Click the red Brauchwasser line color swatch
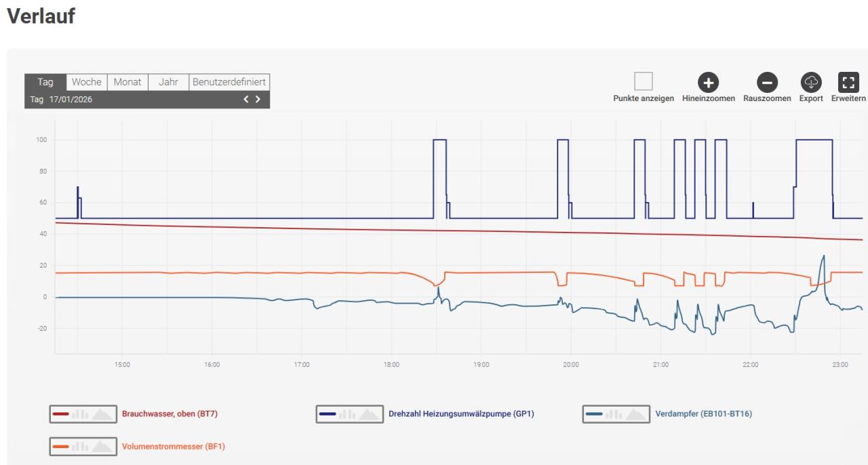 point(60,413)
